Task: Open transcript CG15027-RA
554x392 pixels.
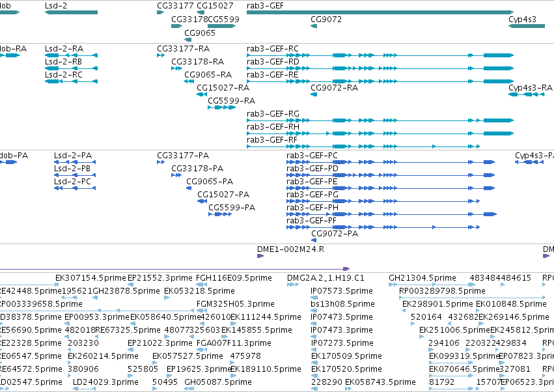Action: click(223, 88)
